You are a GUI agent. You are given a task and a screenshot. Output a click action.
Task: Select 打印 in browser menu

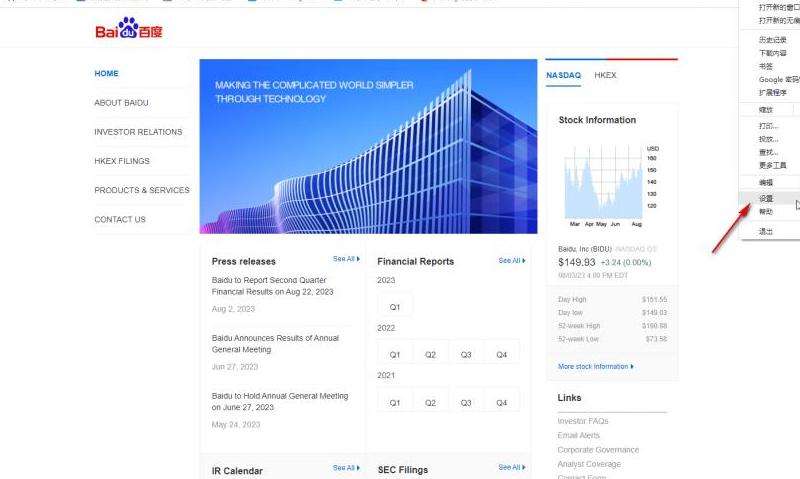pyautogui.click(x=770, y=125)
